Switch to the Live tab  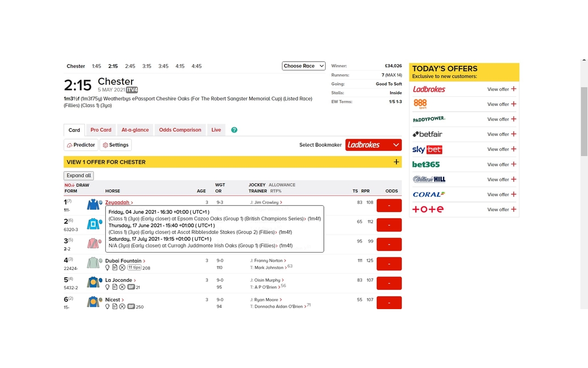[x=216, y=130]
